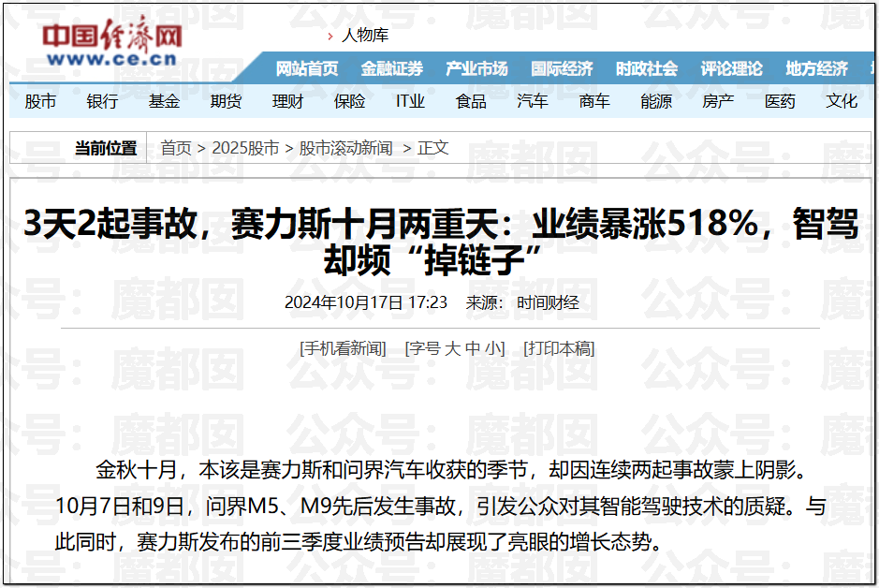Set font size to 大
The width and height of the screenshot is (879, 588).
pos(452,348)
